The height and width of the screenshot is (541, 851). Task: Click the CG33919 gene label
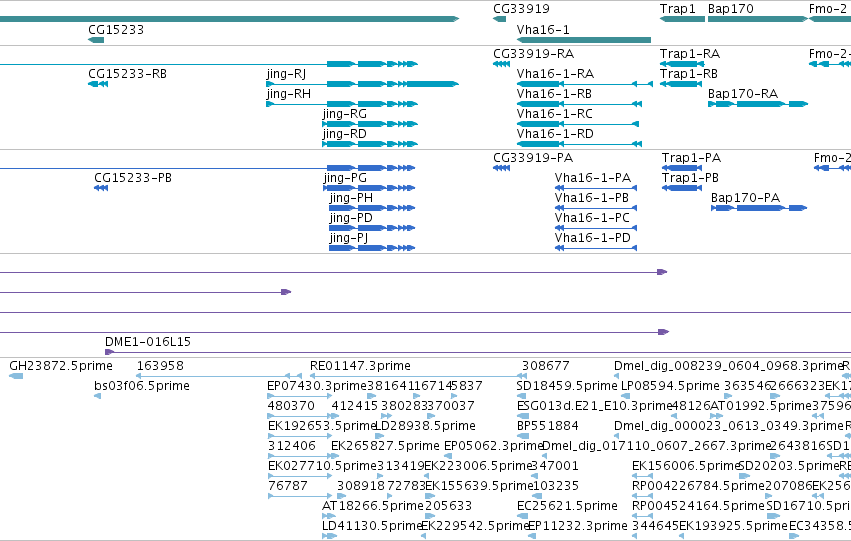(521, 9)
